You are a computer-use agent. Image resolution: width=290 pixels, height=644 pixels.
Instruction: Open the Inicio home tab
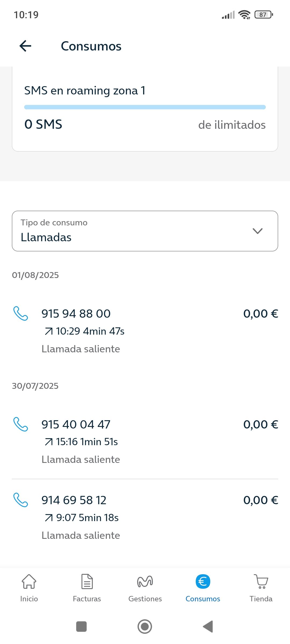tap(29, 588)
